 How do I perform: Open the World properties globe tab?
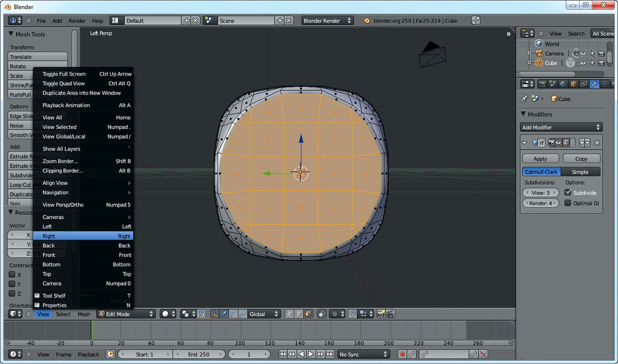click(563, 84)
